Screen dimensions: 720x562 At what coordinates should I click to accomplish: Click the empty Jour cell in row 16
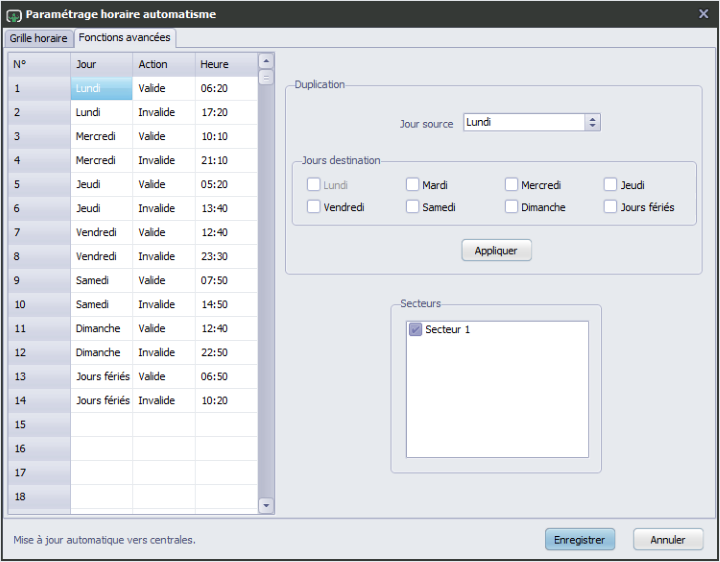tap(101, 448)
